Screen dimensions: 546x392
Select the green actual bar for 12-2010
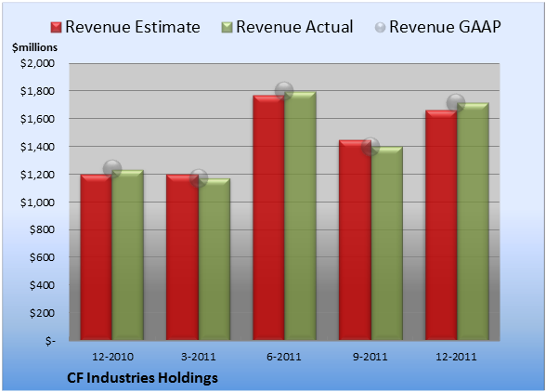pos(128,255)
